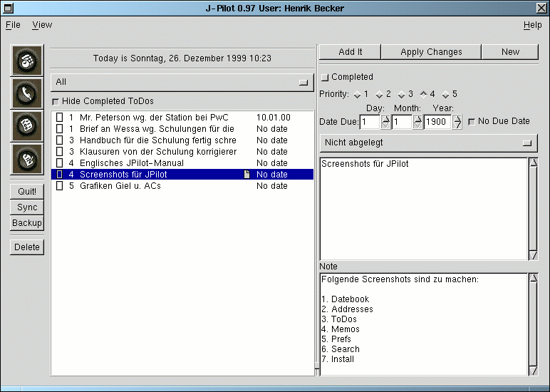Toggle the No Due Date checkbox
This screenshot has width=550, height=392.
tap(472, 122)
